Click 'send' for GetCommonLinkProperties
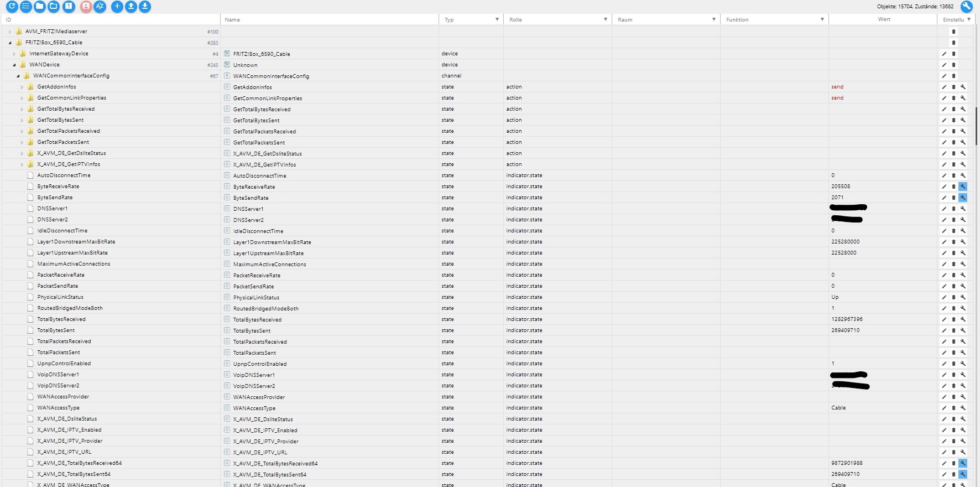The width and height of the screenshot is (980, 487). coord(837,98)
